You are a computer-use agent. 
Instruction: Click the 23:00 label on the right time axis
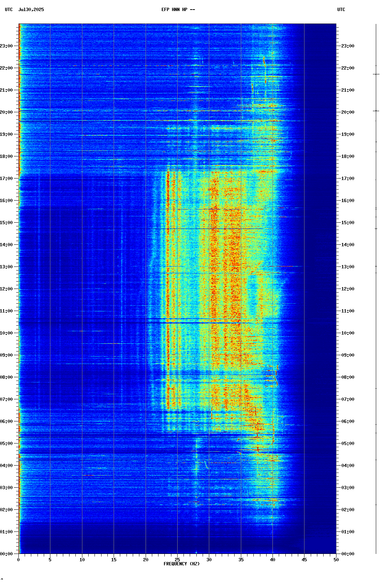(348, 46)
